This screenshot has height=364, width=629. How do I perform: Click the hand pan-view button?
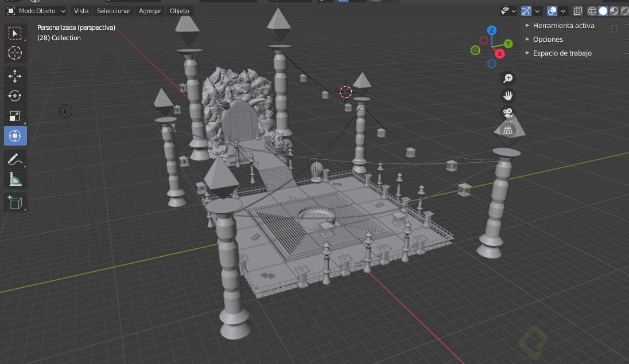(508, 95)
